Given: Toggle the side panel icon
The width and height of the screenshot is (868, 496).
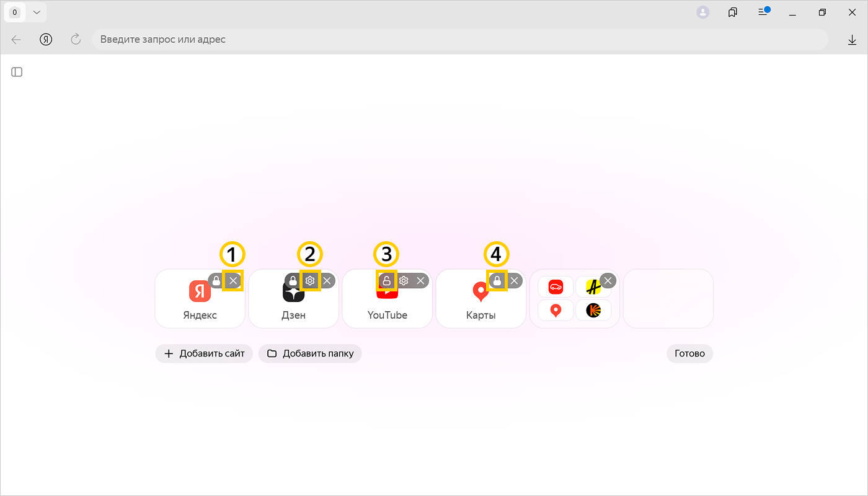Looking at the screenshot, I should (x=17, y=72).
